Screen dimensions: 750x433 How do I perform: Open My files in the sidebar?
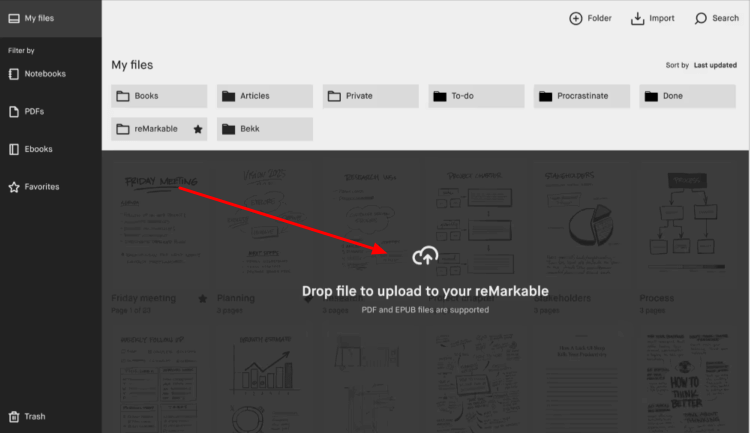click(x=50, y=18)
